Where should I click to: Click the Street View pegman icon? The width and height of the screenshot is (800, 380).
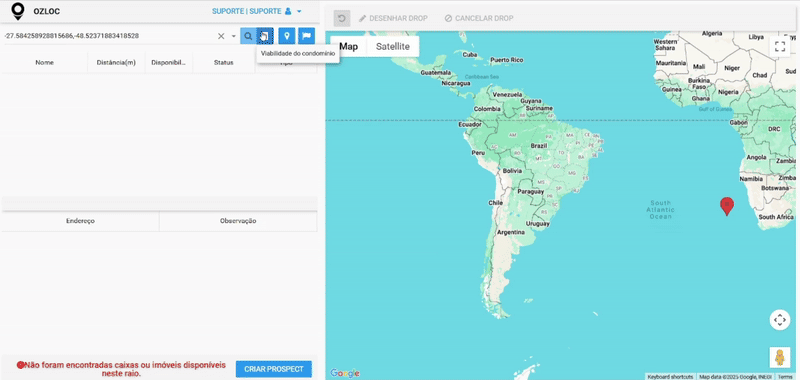[x=780, y=358]
